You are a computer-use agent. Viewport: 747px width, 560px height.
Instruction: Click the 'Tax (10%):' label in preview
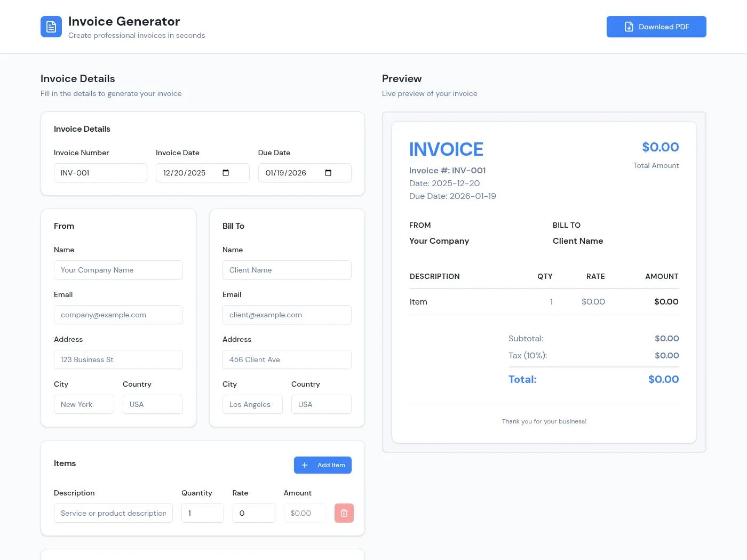[528, 356]
